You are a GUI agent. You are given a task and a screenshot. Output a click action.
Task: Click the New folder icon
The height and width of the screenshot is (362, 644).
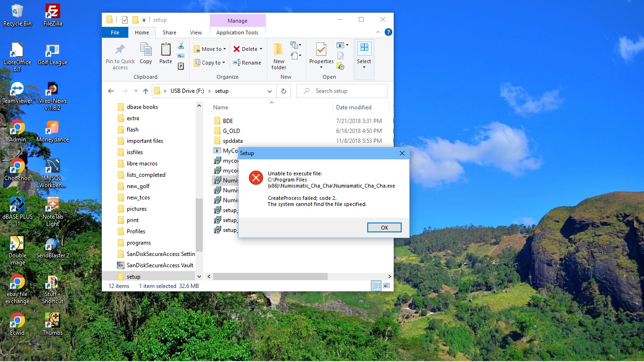(x=279, y=49)
